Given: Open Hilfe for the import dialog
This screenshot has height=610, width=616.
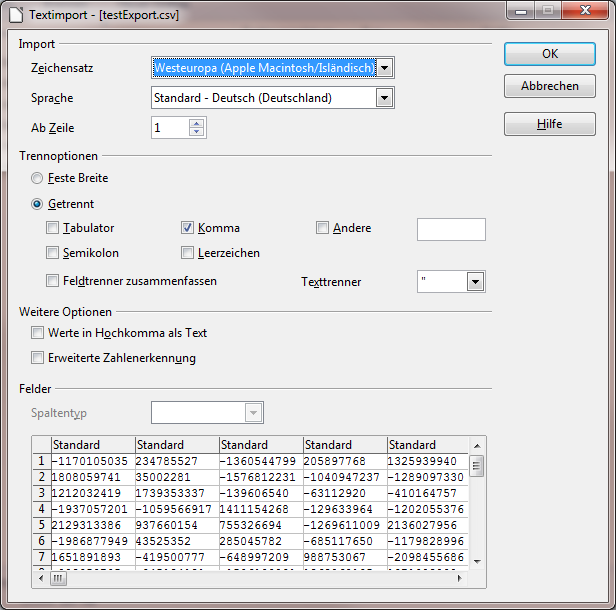Looking at the screenshot, I should (x=549, y=124).
